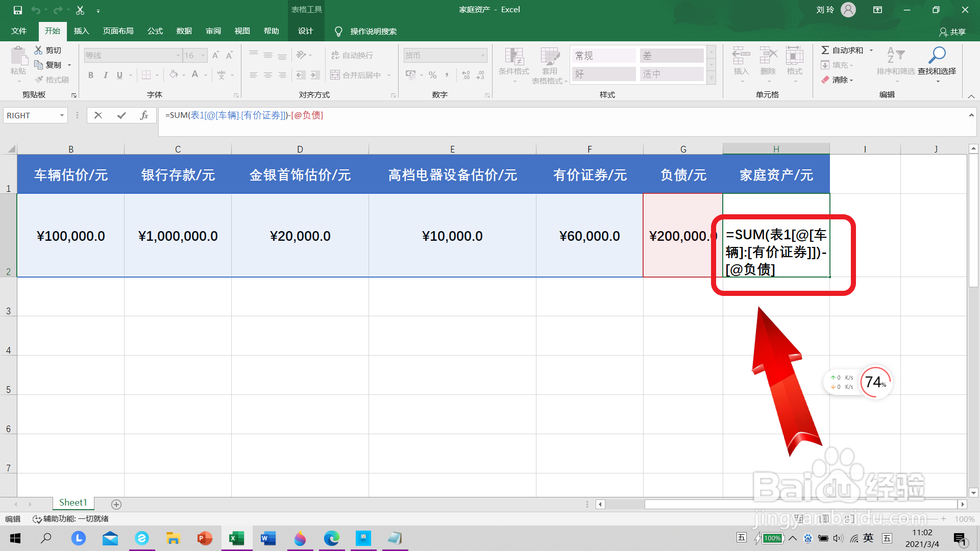Click Format Painter (格式刷)
980x551 pixels.
pos(52,80)
